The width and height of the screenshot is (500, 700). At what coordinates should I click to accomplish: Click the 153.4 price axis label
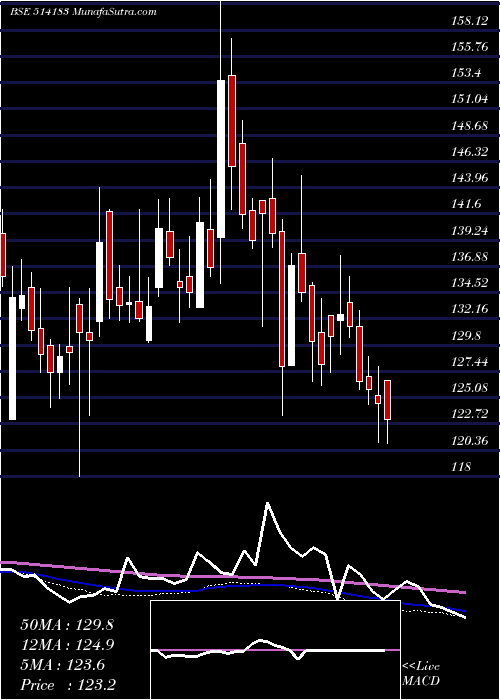[x=466, y=73]
